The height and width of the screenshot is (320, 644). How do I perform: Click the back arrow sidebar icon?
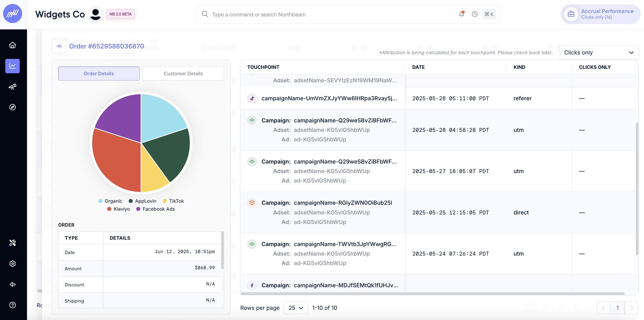13,284
